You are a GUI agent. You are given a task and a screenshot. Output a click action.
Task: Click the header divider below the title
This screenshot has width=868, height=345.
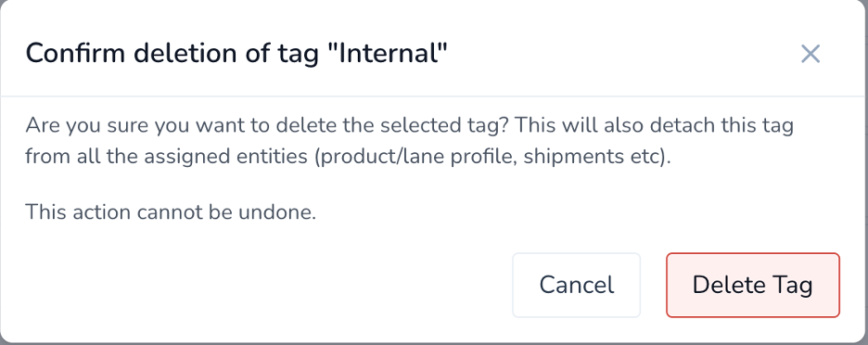tap(434, 96)
